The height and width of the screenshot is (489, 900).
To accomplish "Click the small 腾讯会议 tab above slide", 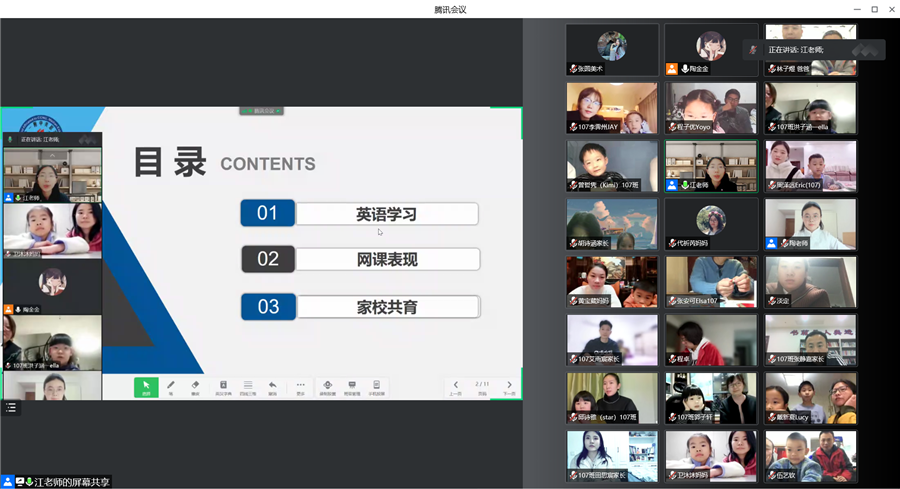I will coord(261,111).
